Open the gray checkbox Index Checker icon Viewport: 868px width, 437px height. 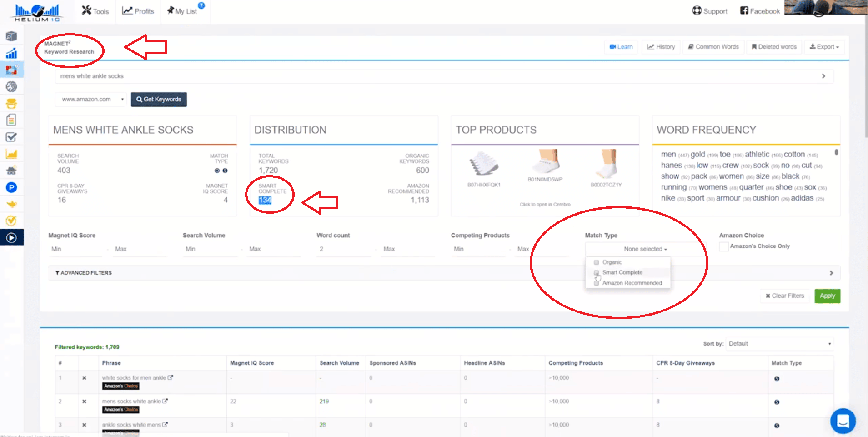[x=11, y=137]
